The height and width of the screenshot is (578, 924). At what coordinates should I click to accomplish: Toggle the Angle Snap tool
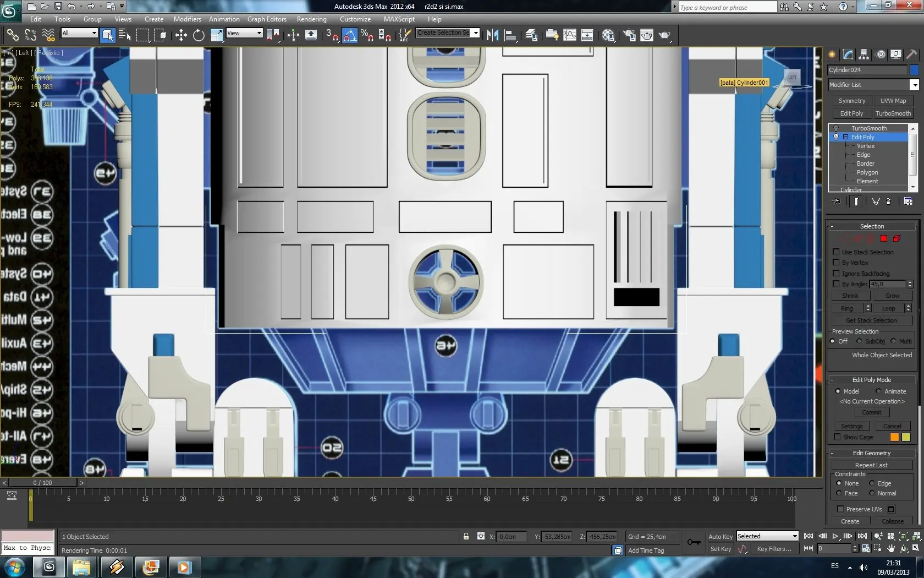coord(350,35)
